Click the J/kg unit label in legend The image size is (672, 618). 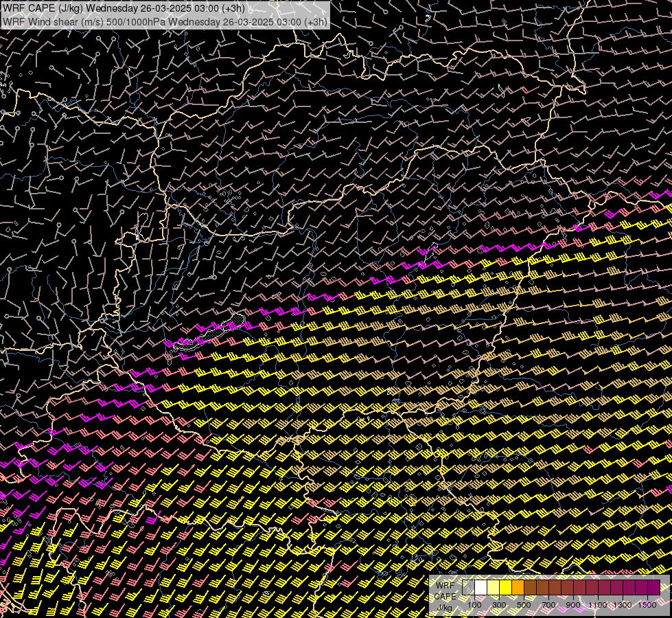445,607
